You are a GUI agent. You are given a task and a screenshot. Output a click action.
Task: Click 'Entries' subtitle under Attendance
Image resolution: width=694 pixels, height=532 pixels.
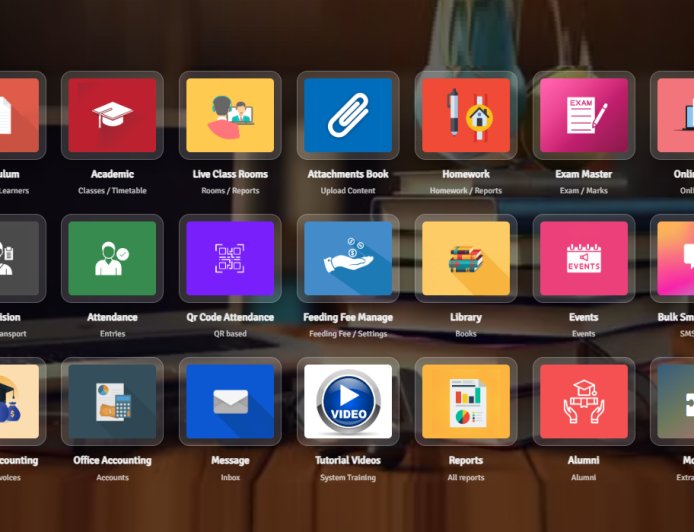tap(112, 334)
